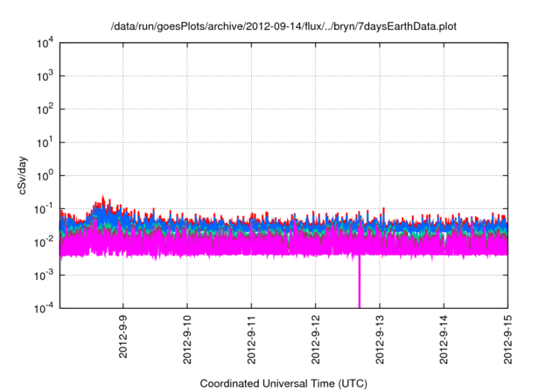Click the 2012-9-10 date tick label
The width and height of the screenshot is (560, 392).
(x=187, y=338)
